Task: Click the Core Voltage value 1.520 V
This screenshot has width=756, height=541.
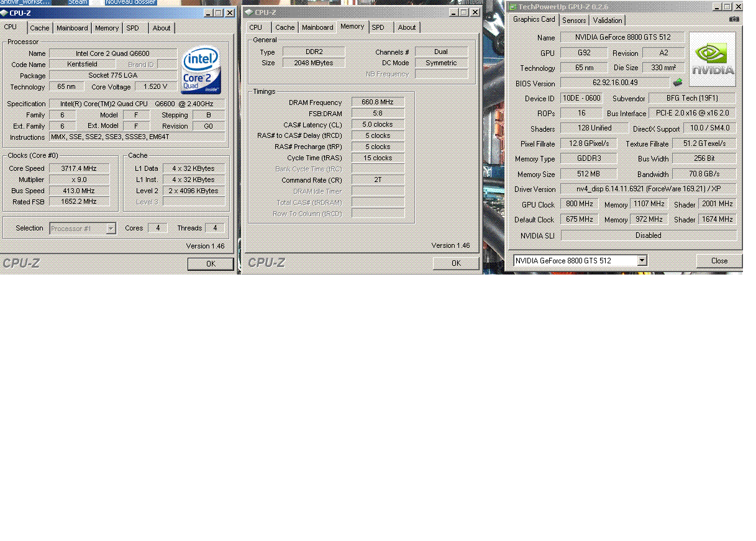Action: click(x=156, y=87)
